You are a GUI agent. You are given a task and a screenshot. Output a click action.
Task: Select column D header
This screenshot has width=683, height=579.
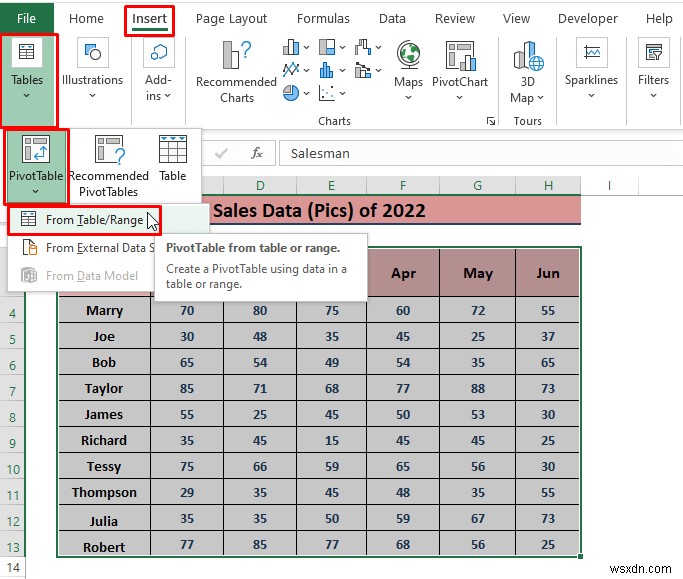(x=260, y=186)
